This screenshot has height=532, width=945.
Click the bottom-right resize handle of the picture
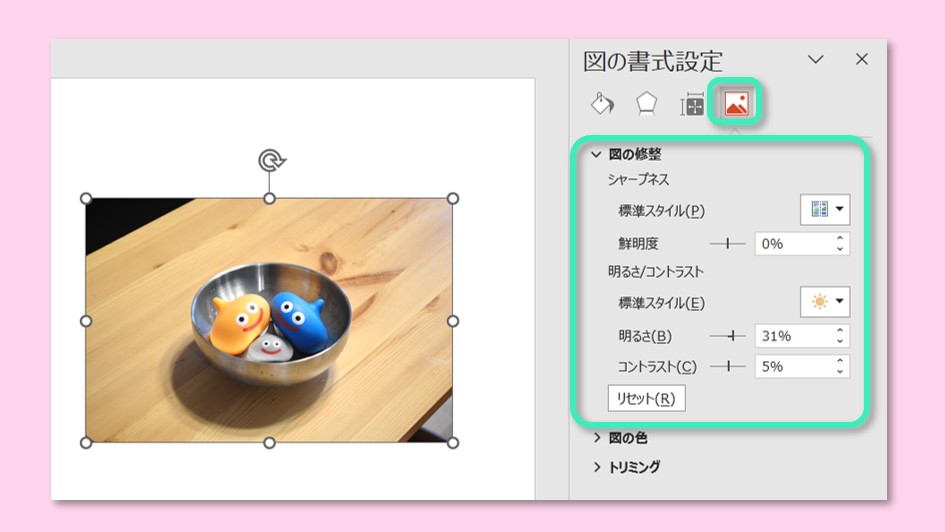(453, 443)
